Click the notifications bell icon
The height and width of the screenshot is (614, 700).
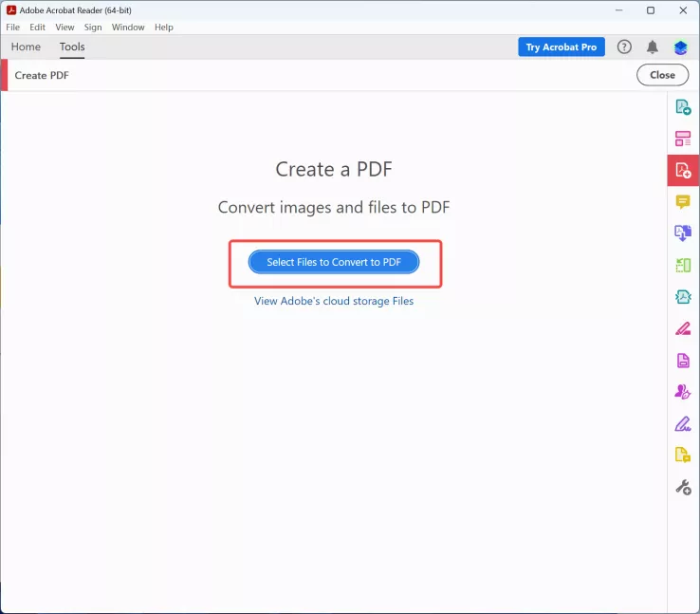click(653, 47)
